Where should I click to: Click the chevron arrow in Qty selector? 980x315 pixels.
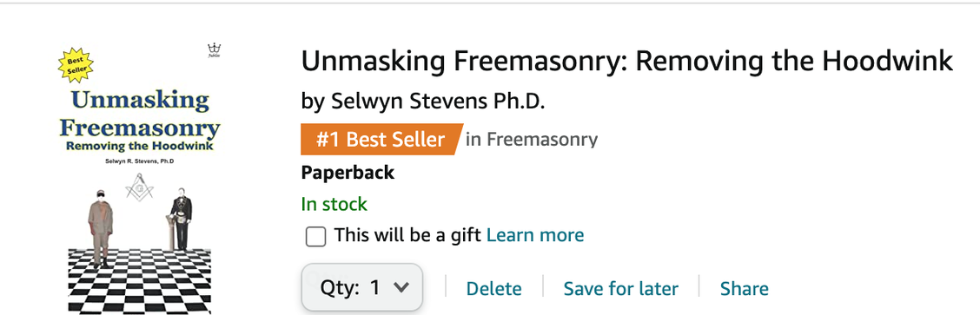(x=401, y=287)
